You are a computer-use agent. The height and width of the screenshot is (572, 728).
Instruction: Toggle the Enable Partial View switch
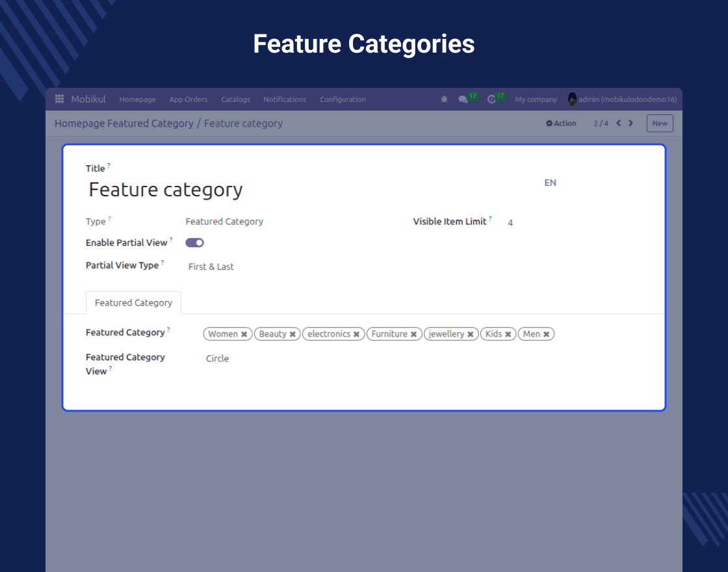click(194, 242)
